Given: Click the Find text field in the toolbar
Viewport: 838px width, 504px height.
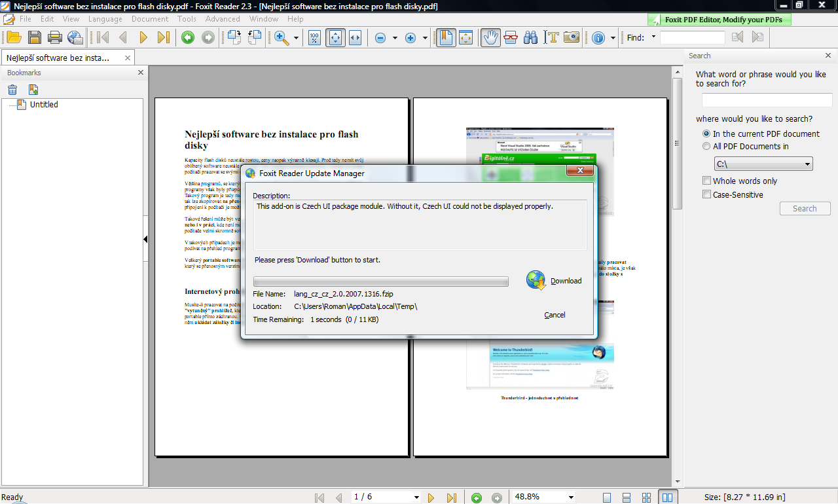Looking at the screenshot, I should (693, 37).
